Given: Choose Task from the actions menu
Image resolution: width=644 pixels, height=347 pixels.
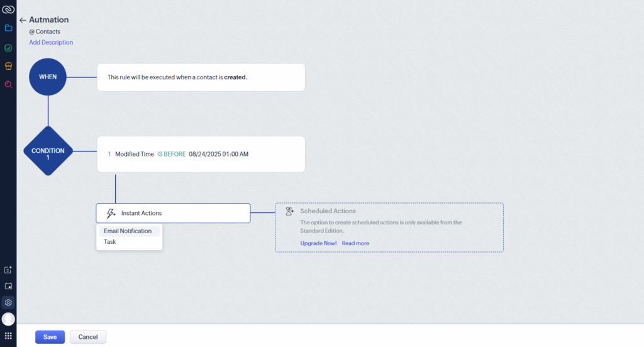Looking at the screenshot, I should (x=110, y=241).
